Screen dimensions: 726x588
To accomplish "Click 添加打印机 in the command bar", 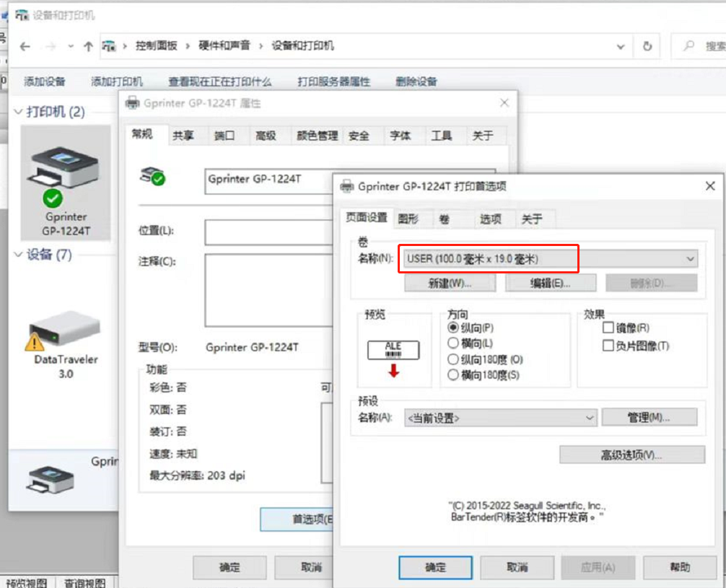I will coord(117,82).
